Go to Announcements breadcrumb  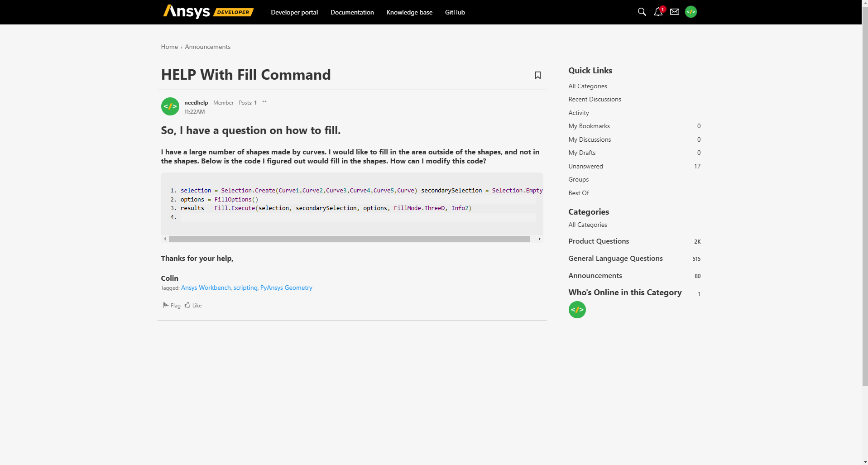[x=207, y=47]
